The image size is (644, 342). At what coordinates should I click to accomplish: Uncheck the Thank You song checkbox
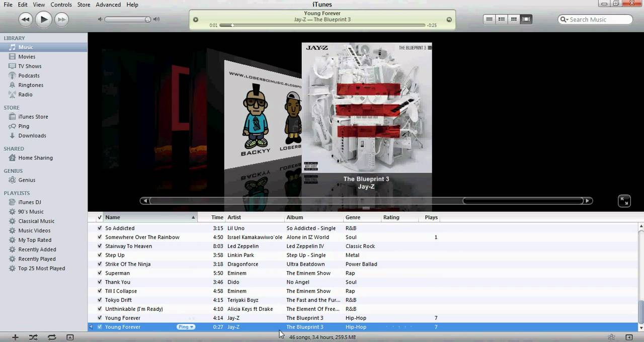(100, 282)
